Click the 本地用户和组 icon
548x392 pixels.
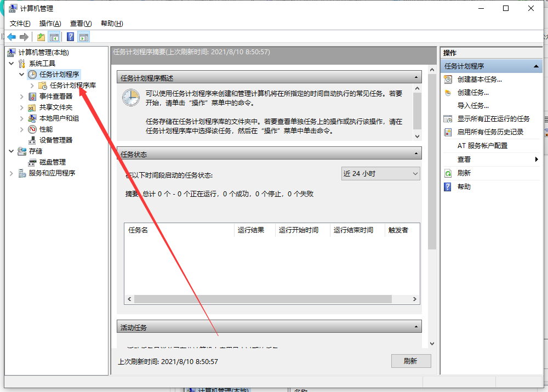pos(32,118)
